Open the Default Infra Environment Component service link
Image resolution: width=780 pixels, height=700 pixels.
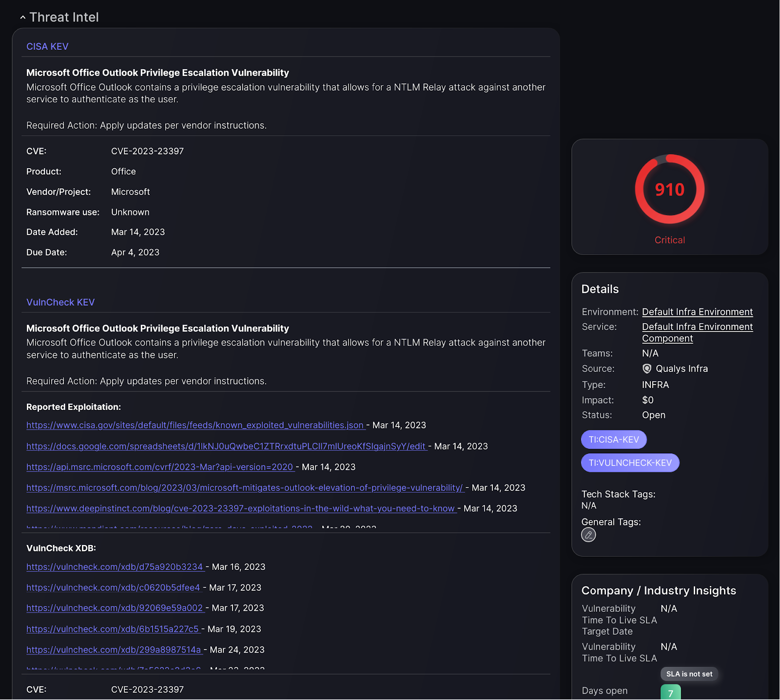(x=697, y=332)
